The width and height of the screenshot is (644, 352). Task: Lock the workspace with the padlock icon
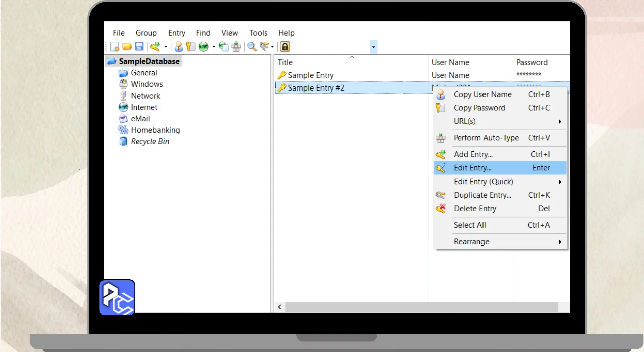point(285,47)
